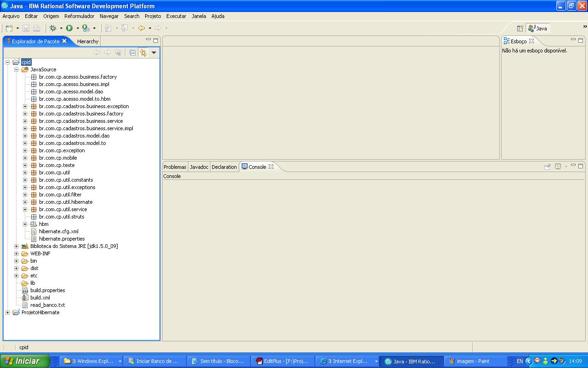
Task: Close the Esboço outline view
Action: (x=531, y=41)
